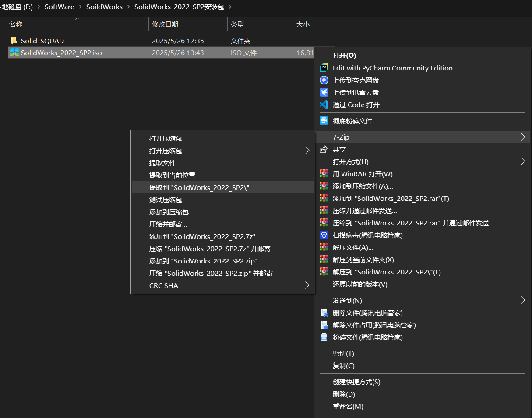Select 压缩到 "SolidWorks_2022_SP2.rar" 并通过邮件发送
The height and width of the screenshot is (418, 532).
tap(423, 223)
